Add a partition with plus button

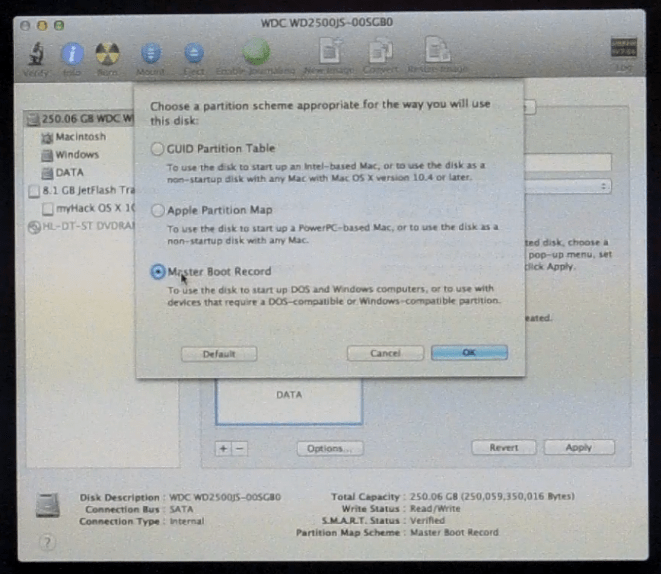point(223,449)
